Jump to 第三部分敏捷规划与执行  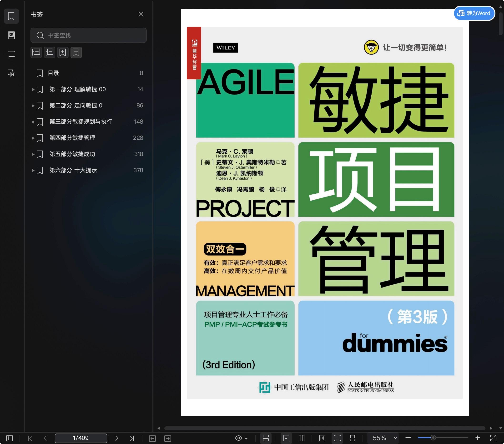coord(81,121)
